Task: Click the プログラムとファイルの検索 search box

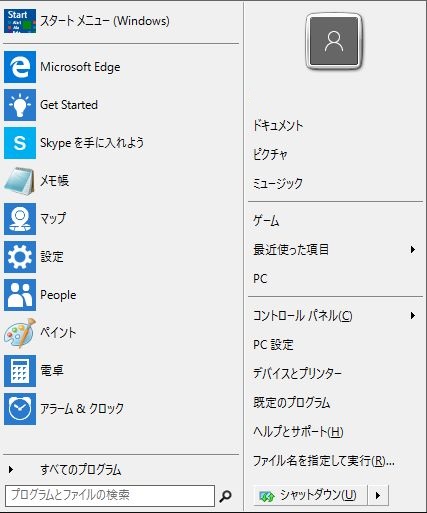Action: click(110, 495)
